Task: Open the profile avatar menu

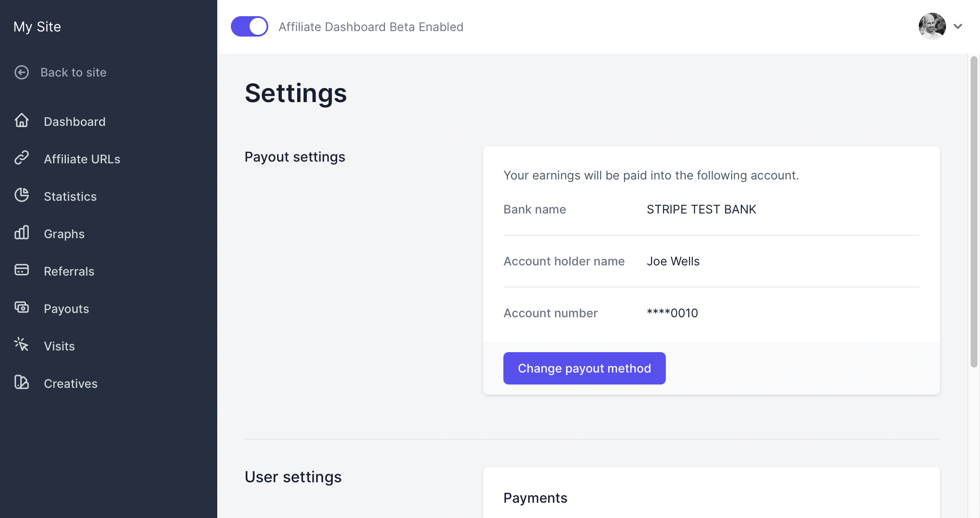Action: [932, 26]
